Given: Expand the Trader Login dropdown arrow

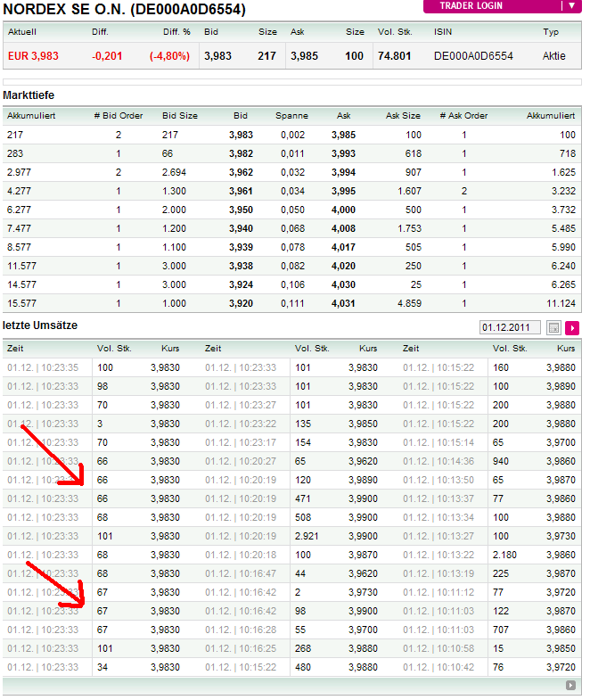Looking at the screenshot, I should coord(571,6).
